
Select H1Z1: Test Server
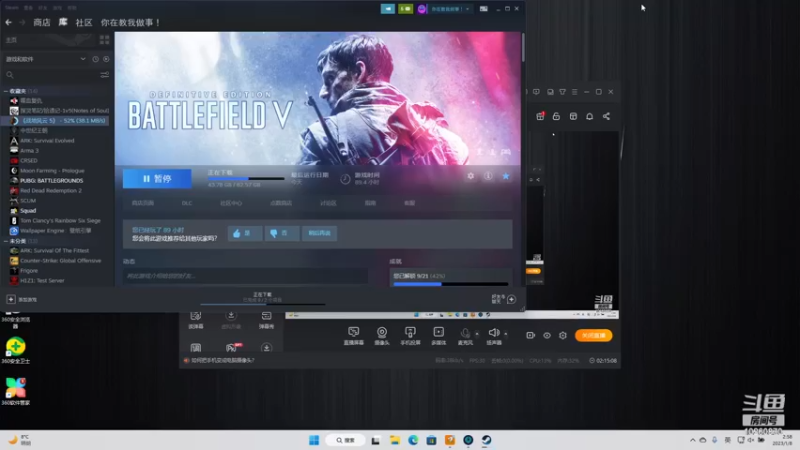[x=42, y=281]
